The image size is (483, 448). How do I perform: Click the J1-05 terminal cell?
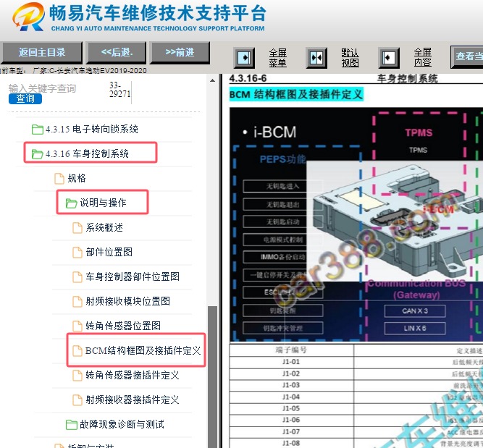(291, 409)
